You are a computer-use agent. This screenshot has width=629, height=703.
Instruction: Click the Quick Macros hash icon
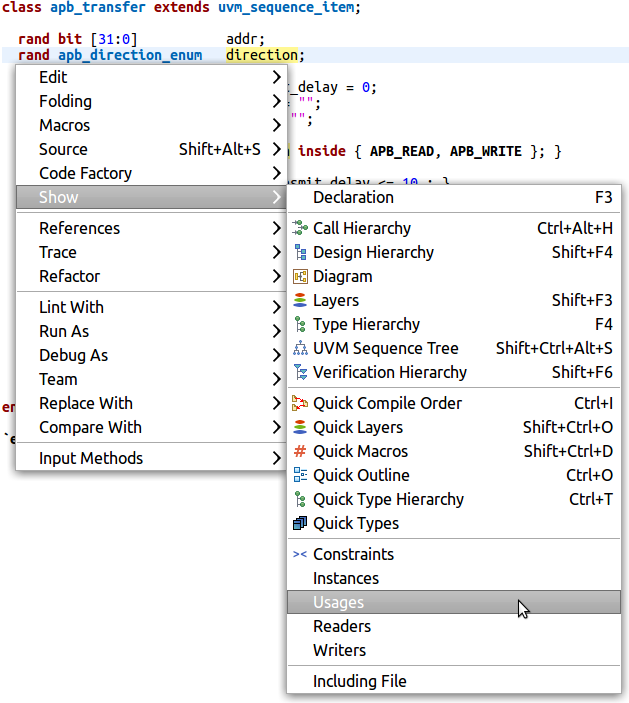[300, 451]
